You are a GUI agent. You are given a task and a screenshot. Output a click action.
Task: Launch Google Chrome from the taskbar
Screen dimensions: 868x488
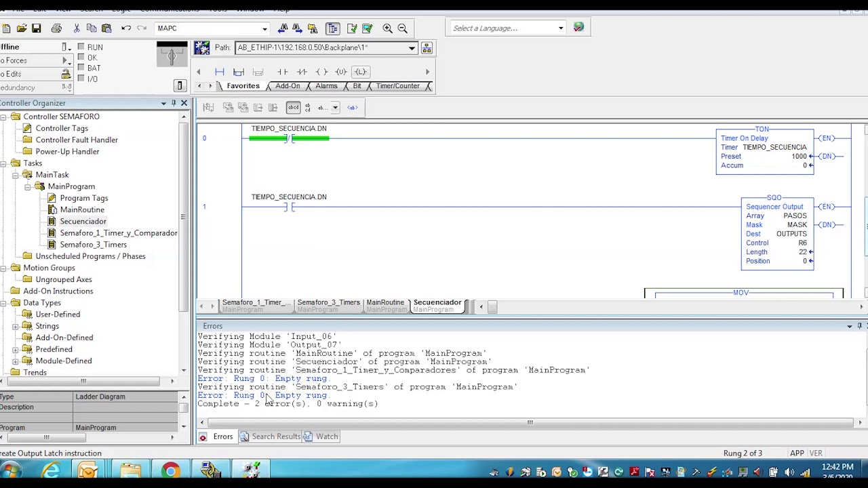point(170,470)
